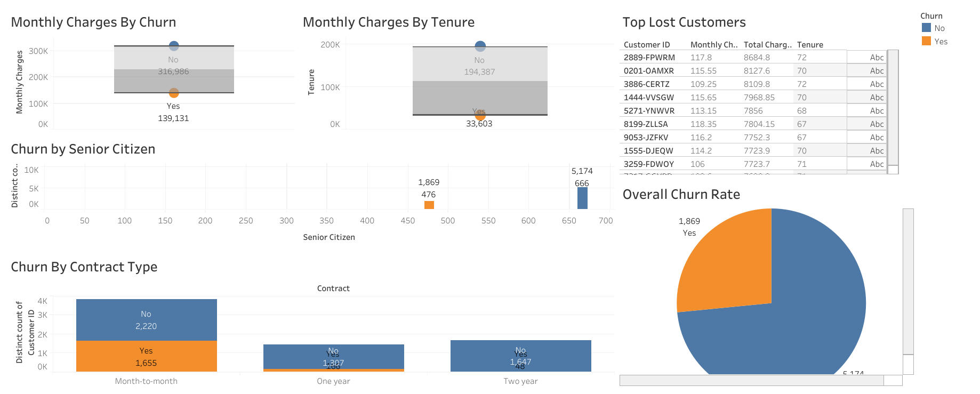The width and height of the screenshot is (980, 394).
Task: Select the Month-to-month orange Yes bar segment
Action: point(146,356)
